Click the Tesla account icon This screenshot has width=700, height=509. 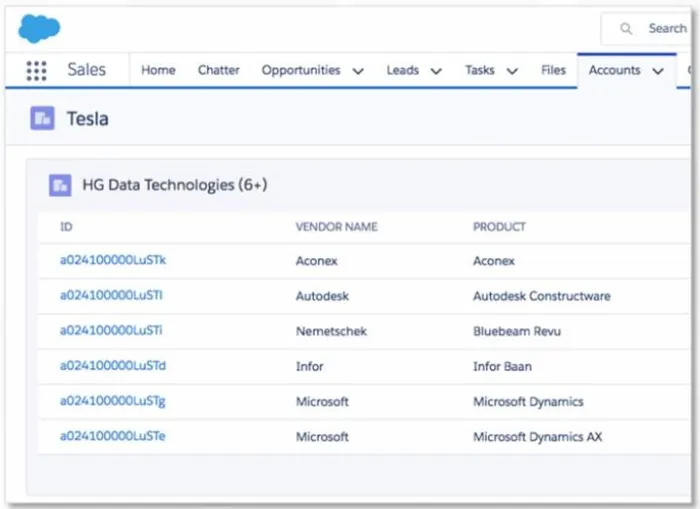[42, 118]
